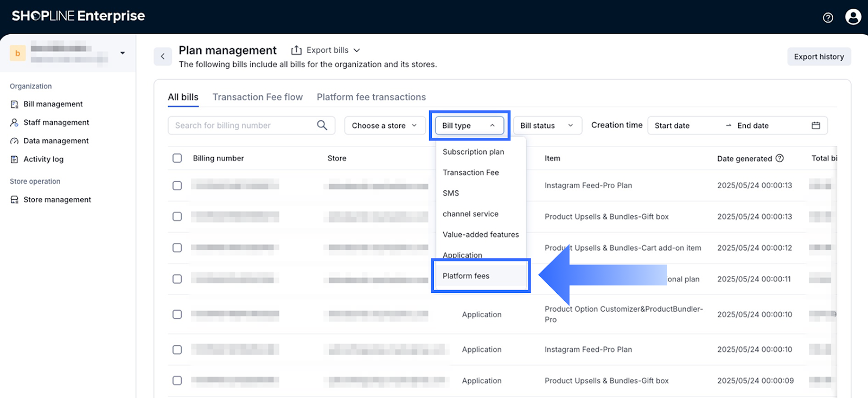Choose Subscription plan in Bill type list
This screenshot has width=868, height=398.
coord(473,152)
